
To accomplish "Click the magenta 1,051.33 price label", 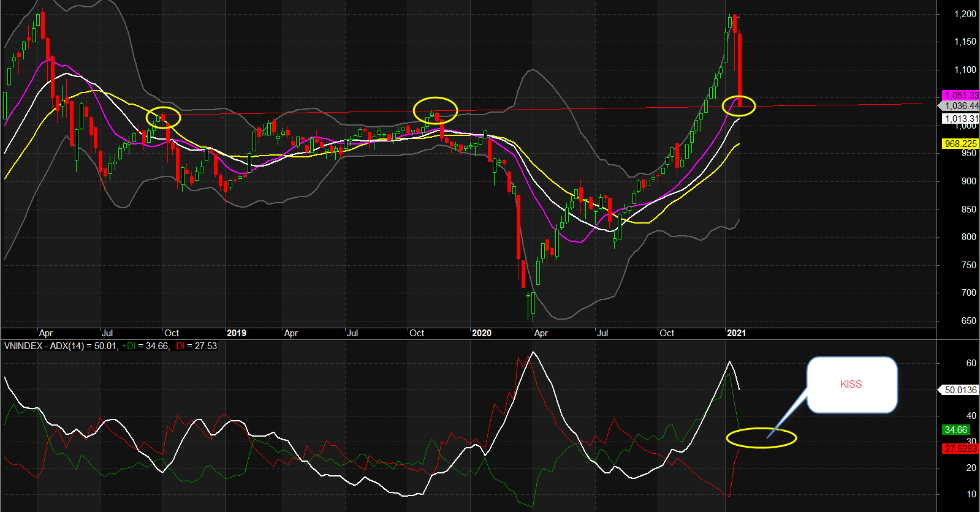I will (960, 95).
